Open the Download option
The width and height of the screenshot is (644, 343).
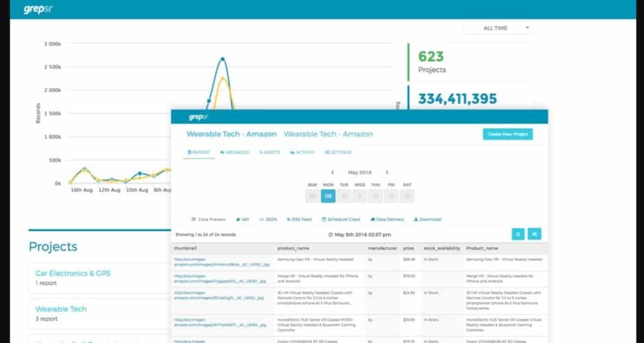click(428, 219)
